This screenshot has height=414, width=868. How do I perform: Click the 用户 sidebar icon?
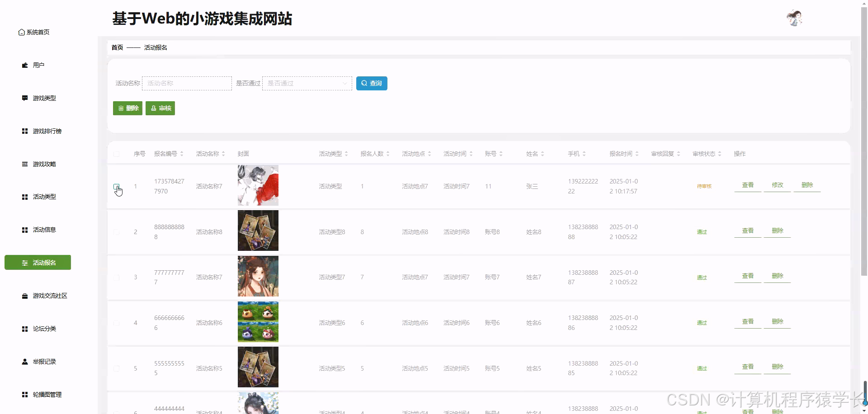tap(24, 65)
